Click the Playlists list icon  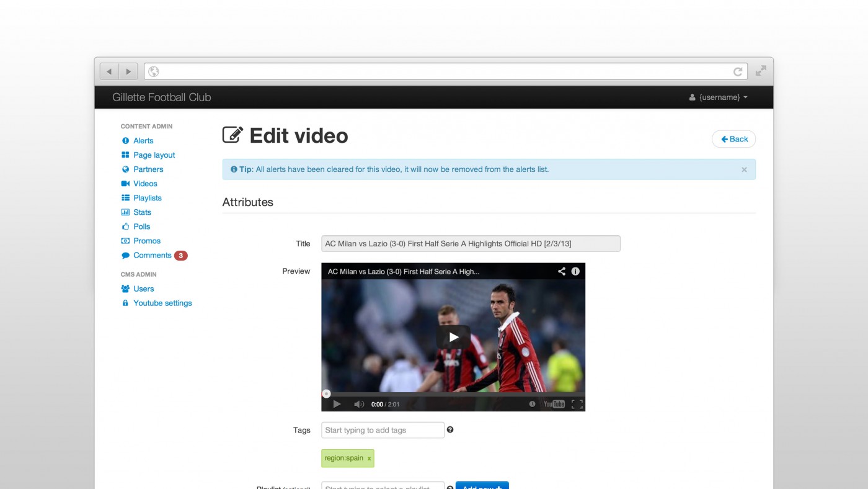point(125,198)
